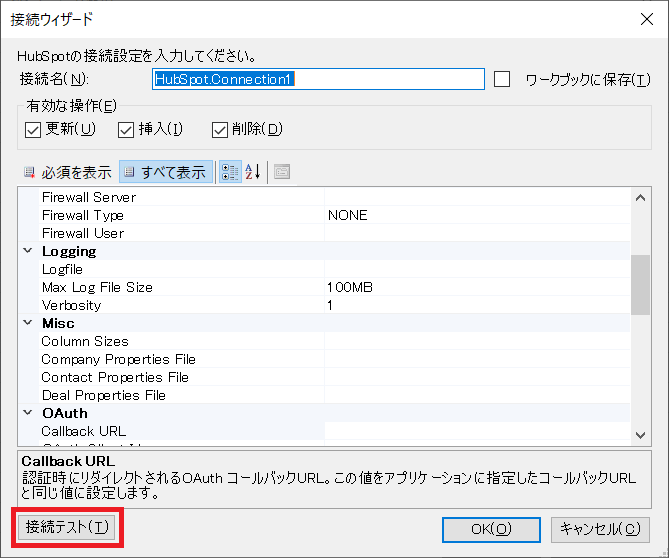Uncheck the 更新(U) checkbox
669x558 pixels.
33,130
